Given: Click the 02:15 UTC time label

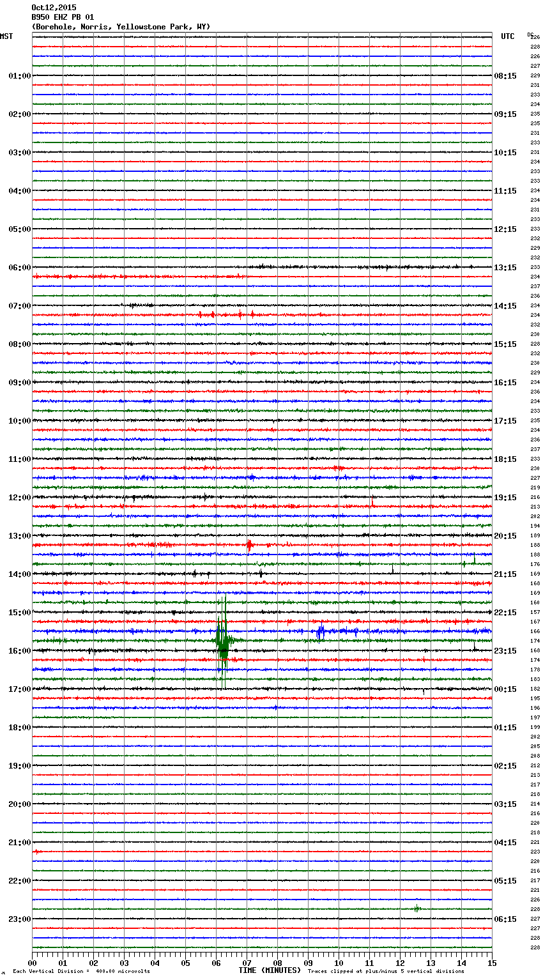Looking at the screenshot, I should coord(505,766).
